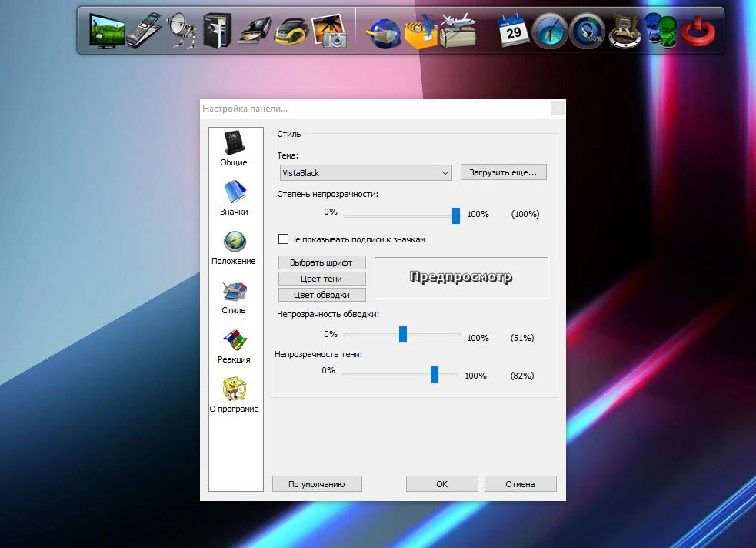Click the TV monitor icon in the dock
The height and width of the screenshot is (548, 756).
point(107,31)
